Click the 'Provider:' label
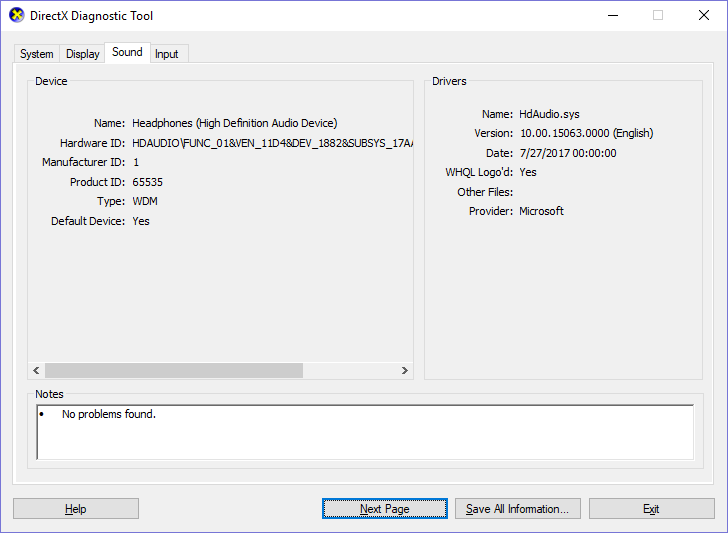Viewport: 728px width, 533px height. tap(491, 211)
